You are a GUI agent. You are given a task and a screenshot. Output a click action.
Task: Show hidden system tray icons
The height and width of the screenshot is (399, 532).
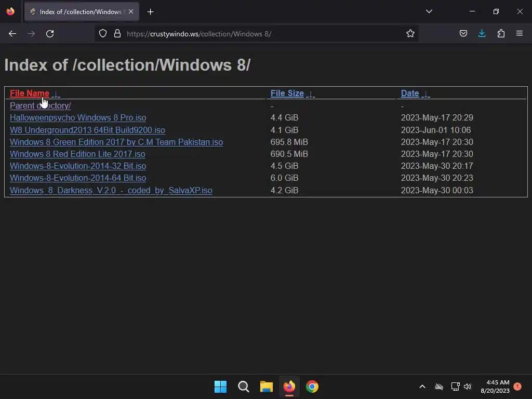pyautogui.click(x=422, y=387)
